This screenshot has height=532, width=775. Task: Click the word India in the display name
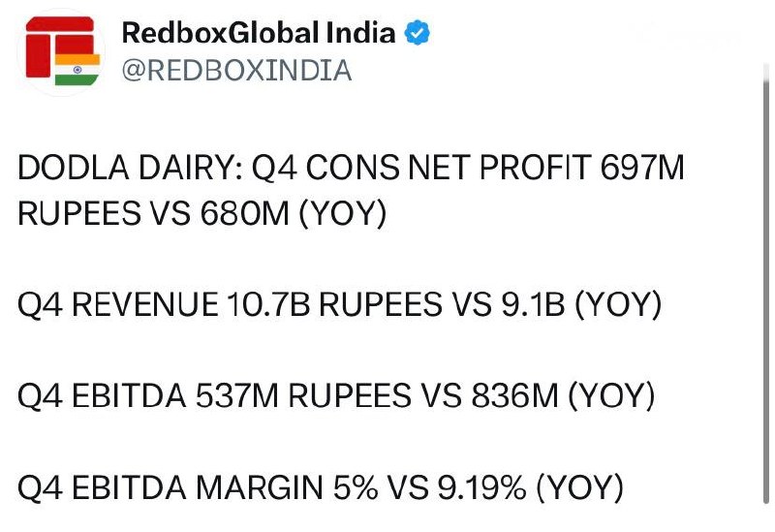coord(360,33)
